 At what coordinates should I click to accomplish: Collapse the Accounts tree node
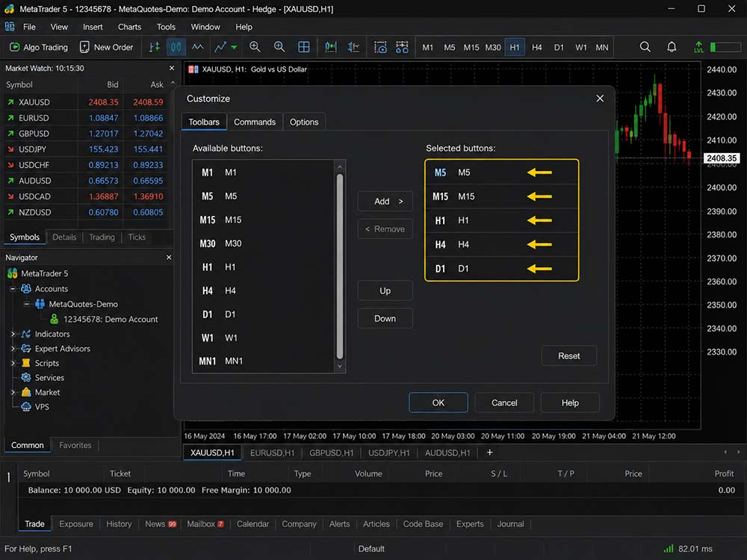(x=13, y=288)
